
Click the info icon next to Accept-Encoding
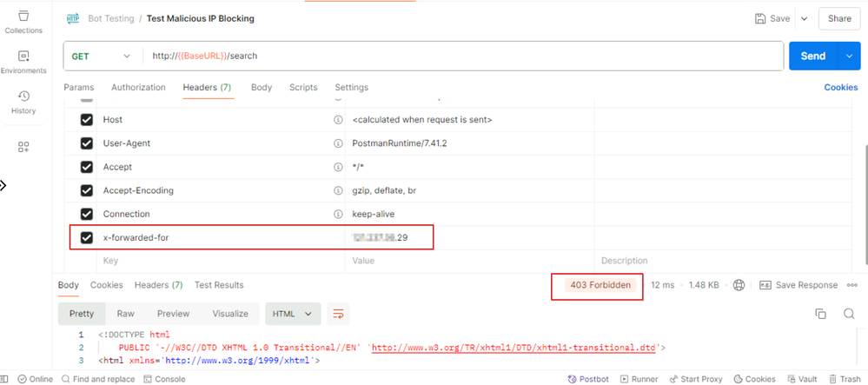click(337, 190)
